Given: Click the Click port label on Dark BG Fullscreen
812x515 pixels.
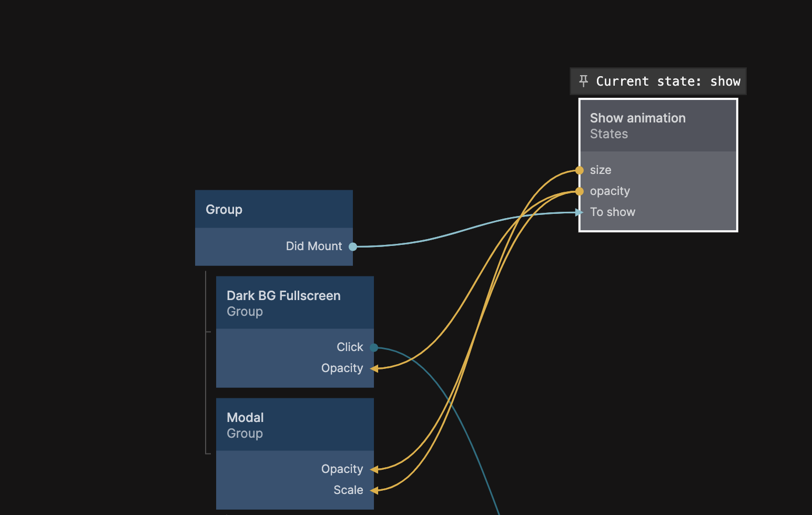Looking at the screenshot, I should tap(349, 347).
